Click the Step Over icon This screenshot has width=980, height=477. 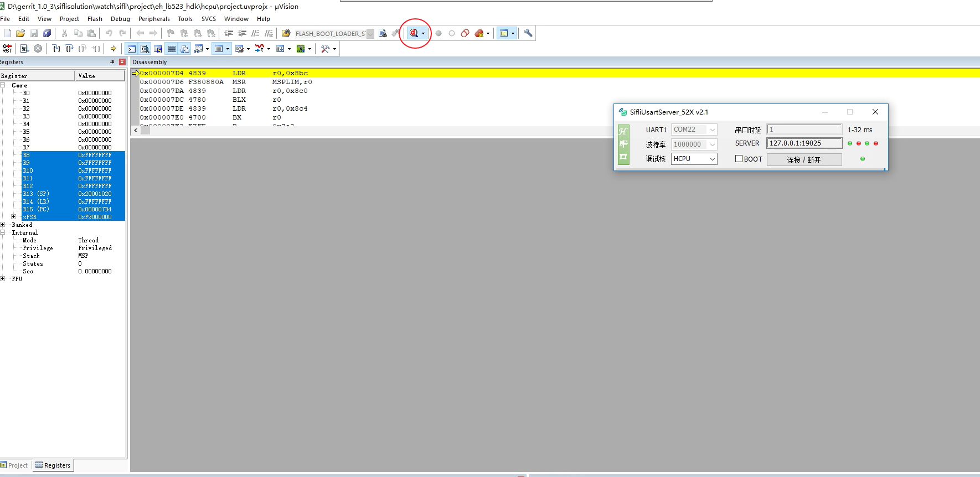coord(69,49)
